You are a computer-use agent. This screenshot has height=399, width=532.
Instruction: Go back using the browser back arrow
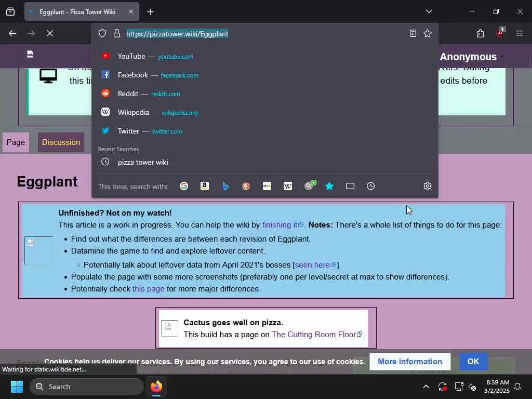click(12, 33)
